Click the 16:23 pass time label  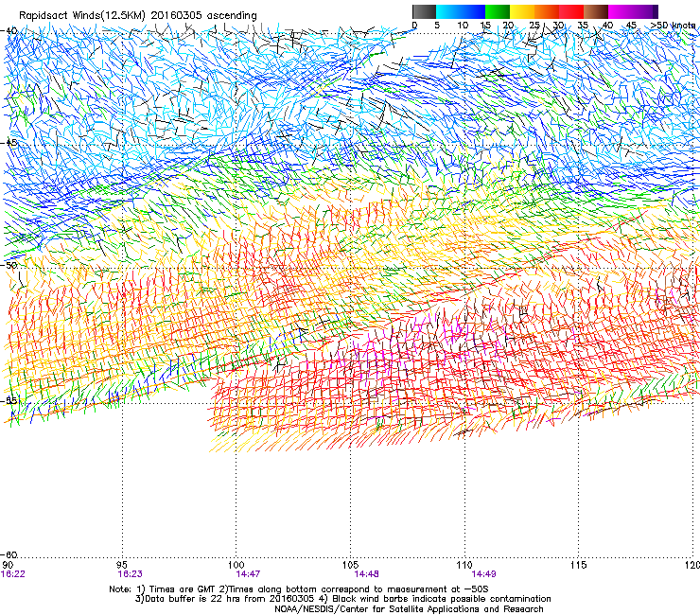tap(130, 574)
